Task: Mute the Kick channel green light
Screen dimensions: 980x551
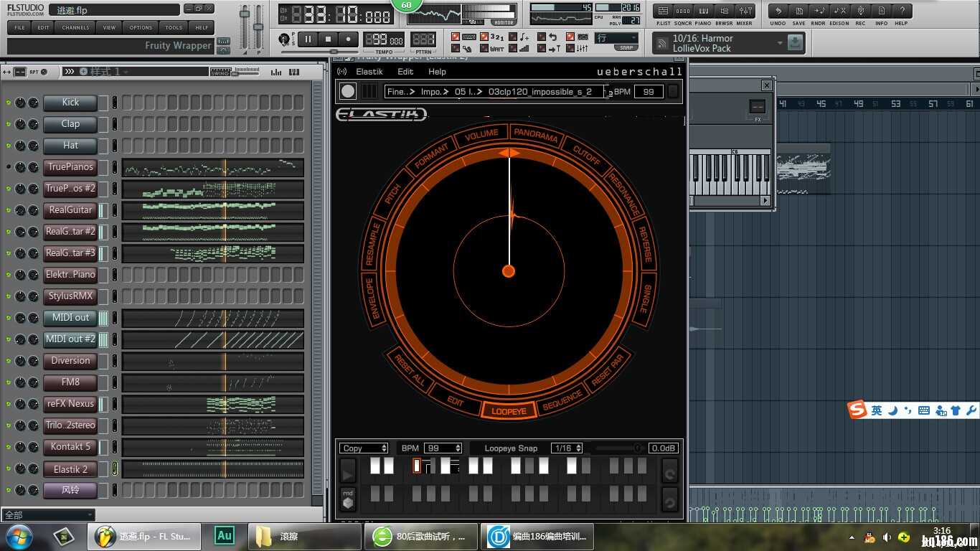Action: click(x=9, y=103)
